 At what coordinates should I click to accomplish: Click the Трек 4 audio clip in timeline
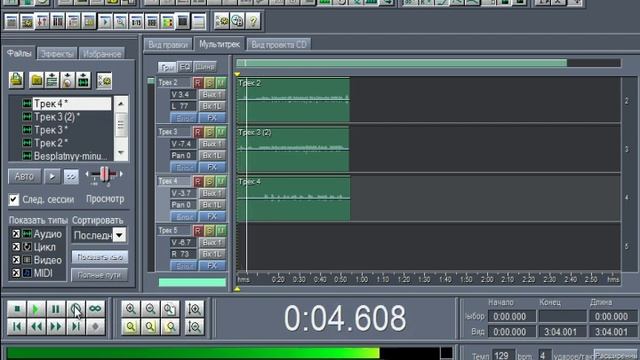293,198
